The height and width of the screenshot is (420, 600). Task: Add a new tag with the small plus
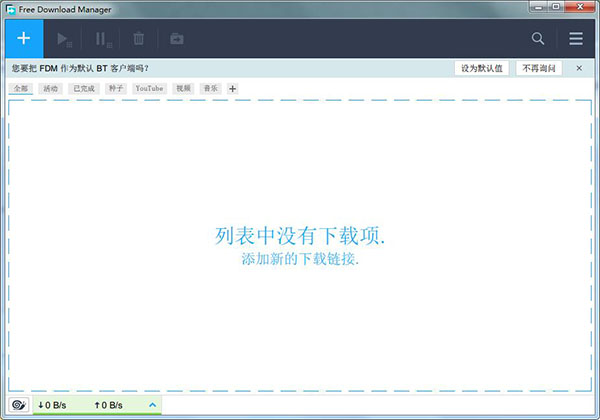[x=233, y=89]
